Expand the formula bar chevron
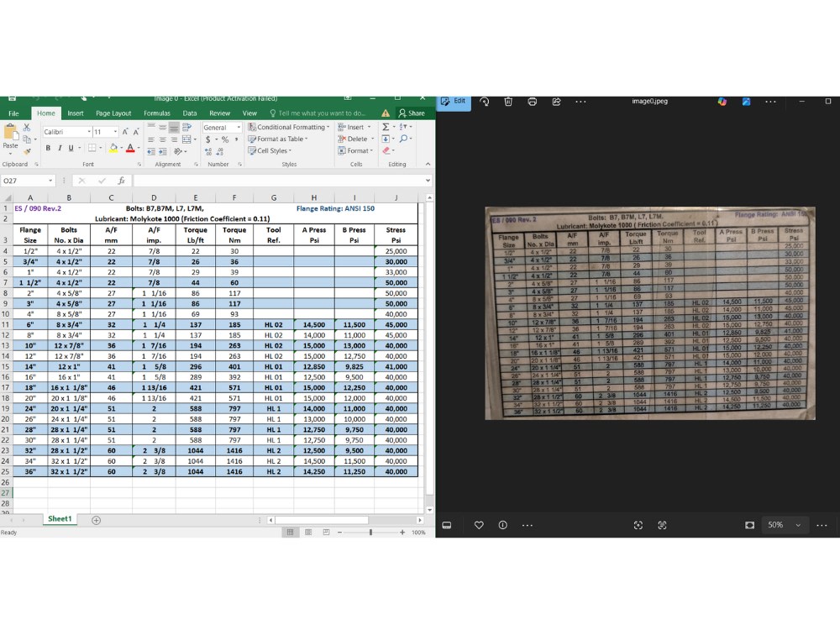Viewport: 840px width, 630px height. [x=428, y=181]
